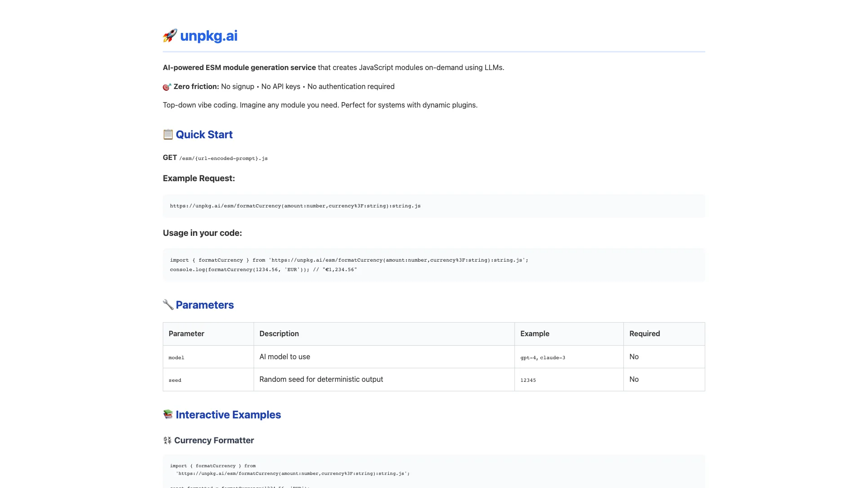The height and width of the screenshot is (488, 868).
Task: Click the Currency Formatter example code block
Action: (x=434, y=471)
